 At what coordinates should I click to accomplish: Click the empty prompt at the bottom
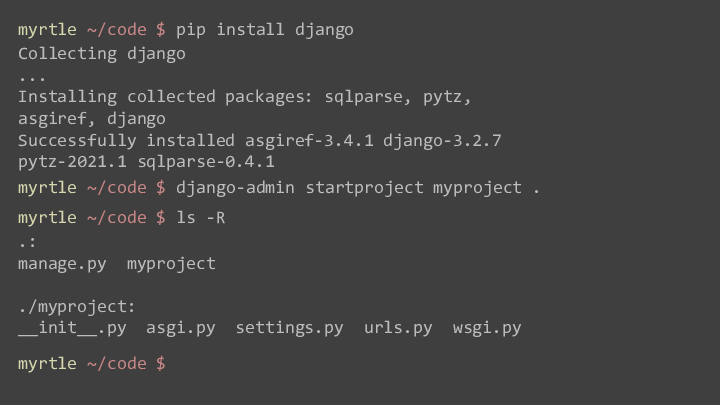(92, 364)
